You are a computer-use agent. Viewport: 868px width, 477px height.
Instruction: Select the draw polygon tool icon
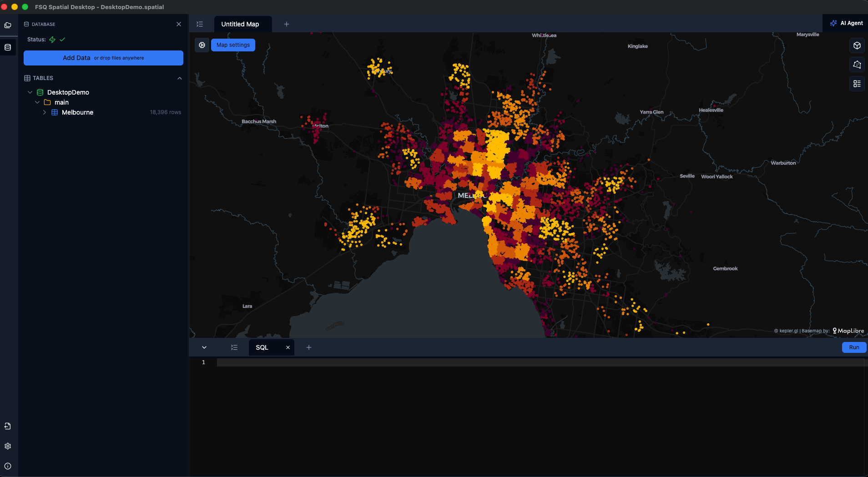coord(857,65)
